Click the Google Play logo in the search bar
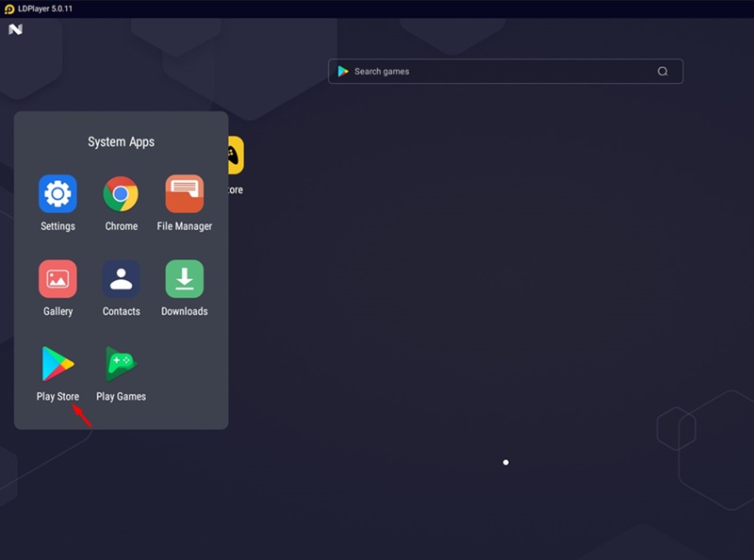This screenshot has height=560, width=754. point(343,72)
